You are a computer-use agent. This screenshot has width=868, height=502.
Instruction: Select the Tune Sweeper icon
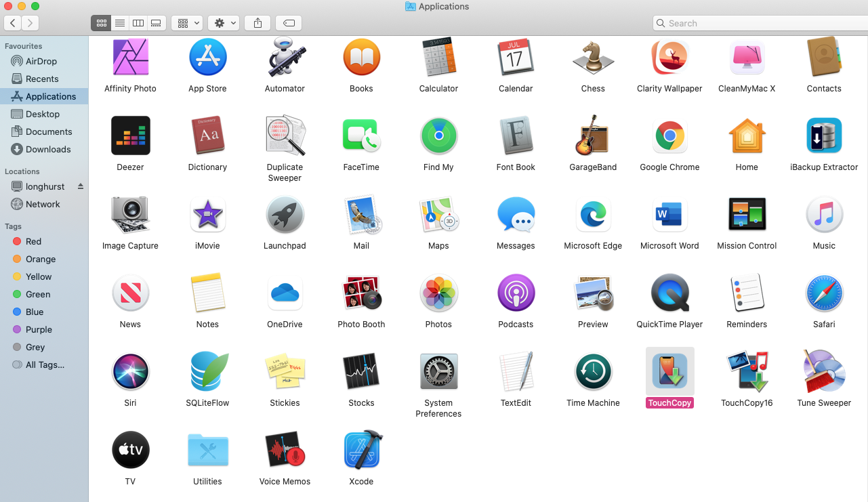(824, 371)
